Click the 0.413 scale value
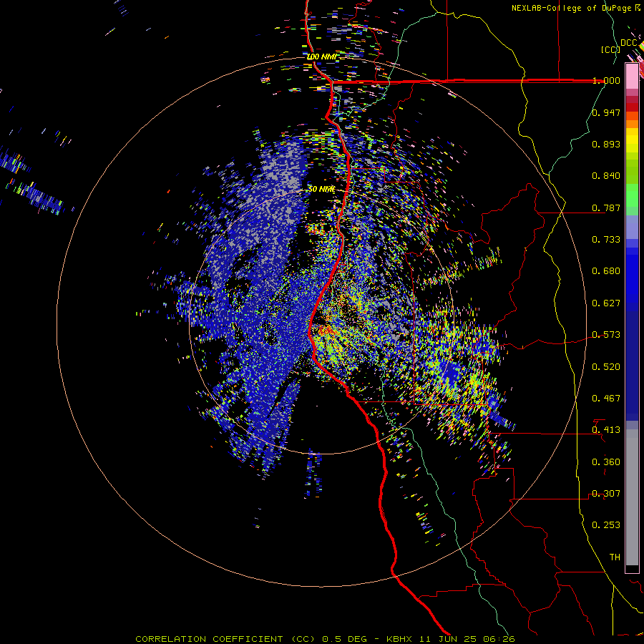 (606, 430)
